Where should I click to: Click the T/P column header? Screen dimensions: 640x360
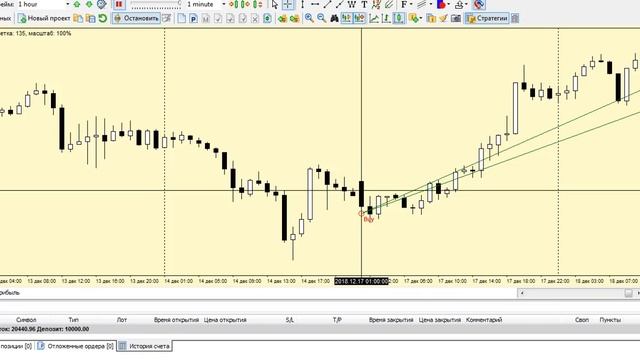(x=337, y=320)
